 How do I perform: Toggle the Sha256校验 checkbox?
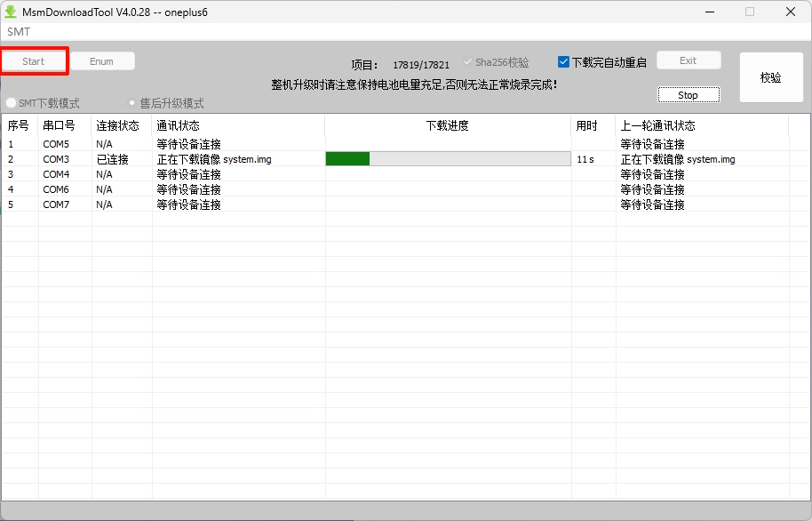468,62
